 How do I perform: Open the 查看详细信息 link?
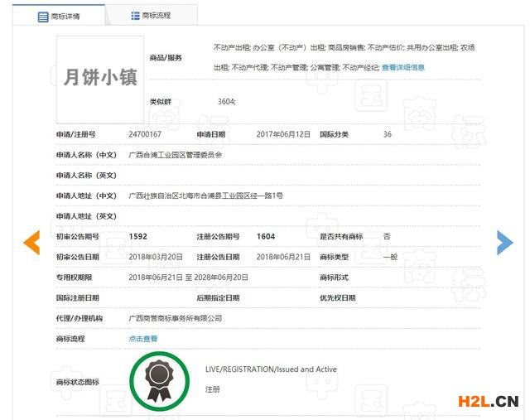(403, 68)
